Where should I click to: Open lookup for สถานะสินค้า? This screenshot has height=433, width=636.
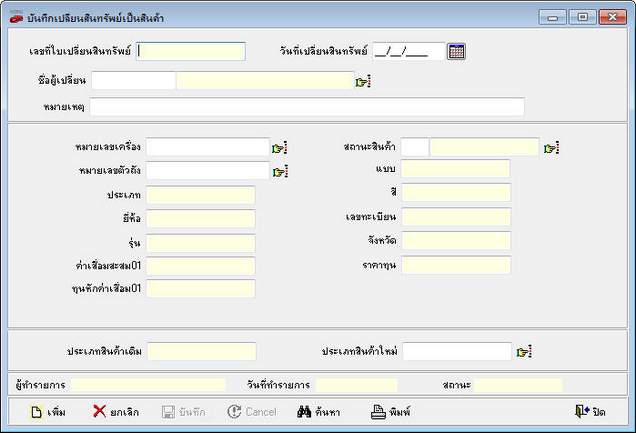coord(550,148)
